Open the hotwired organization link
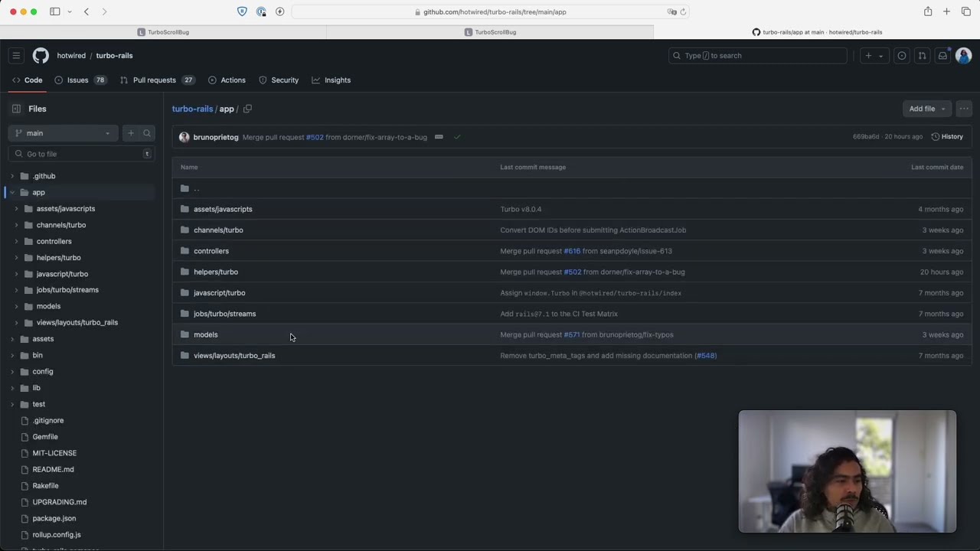This screenshot has width=980, height=551. tap(71, 56)
